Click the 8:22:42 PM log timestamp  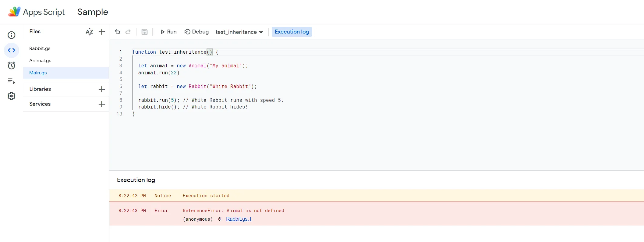pos(132,196)
